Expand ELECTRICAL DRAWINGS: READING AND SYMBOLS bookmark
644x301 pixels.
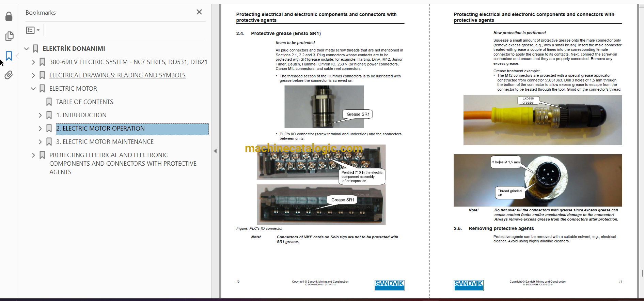click(33, 75)
